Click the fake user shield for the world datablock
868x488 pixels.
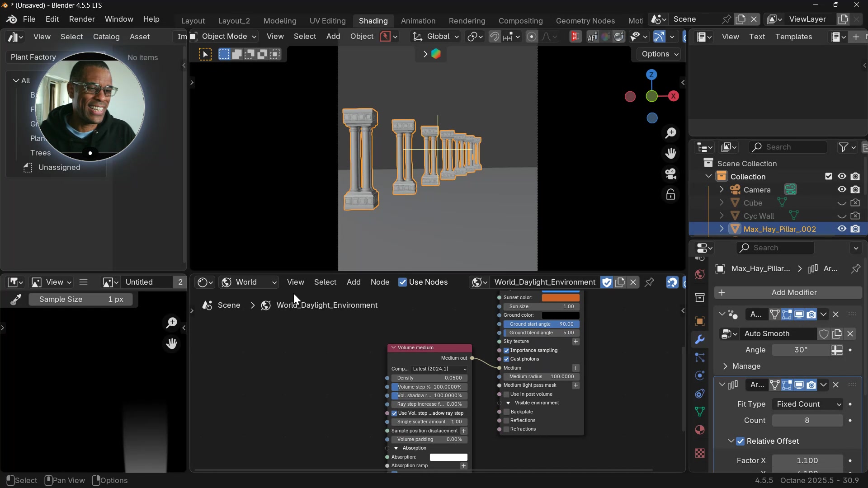coord(607,282)
